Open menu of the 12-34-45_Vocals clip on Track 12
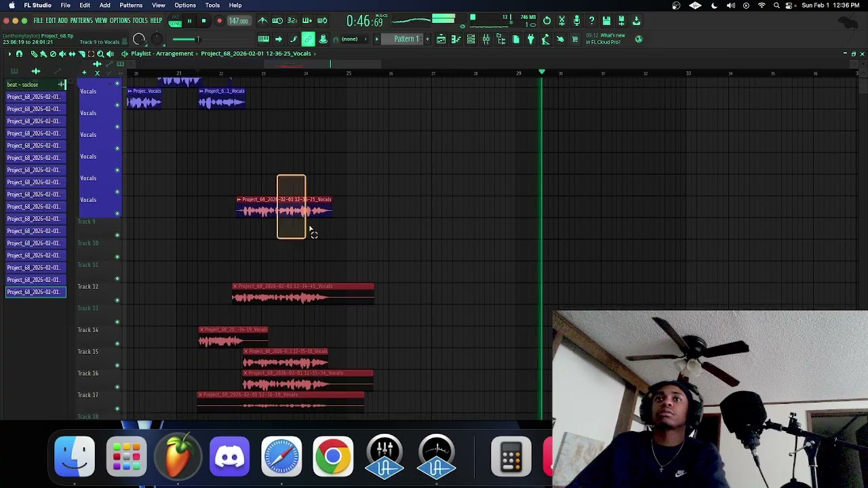 pos(235,286)
